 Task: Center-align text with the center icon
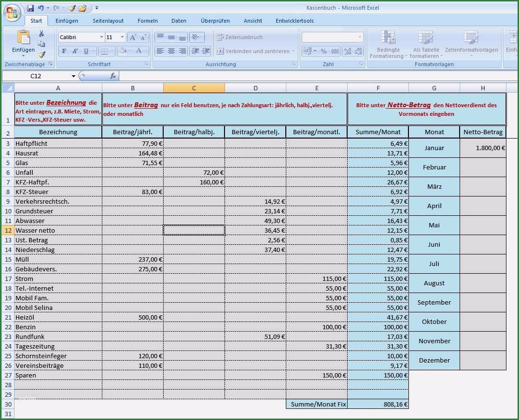pos(171,51)
